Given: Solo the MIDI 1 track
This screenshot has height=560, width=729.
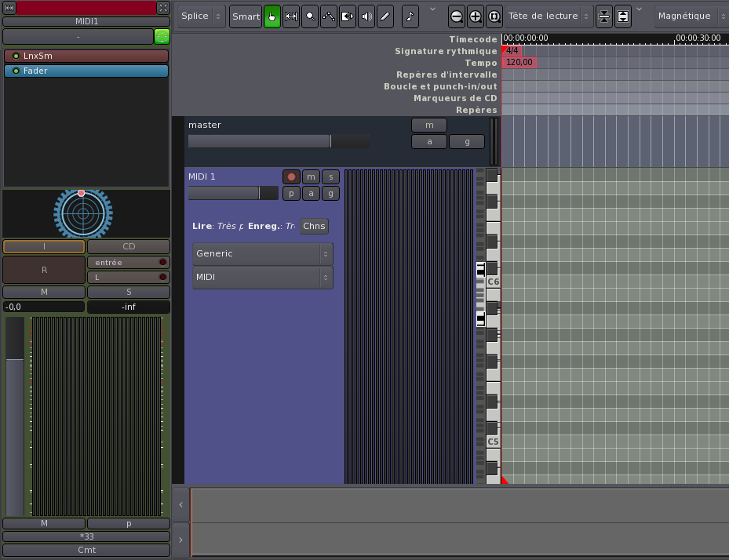Looking at the screenshot, I should [x=330, y=177].
